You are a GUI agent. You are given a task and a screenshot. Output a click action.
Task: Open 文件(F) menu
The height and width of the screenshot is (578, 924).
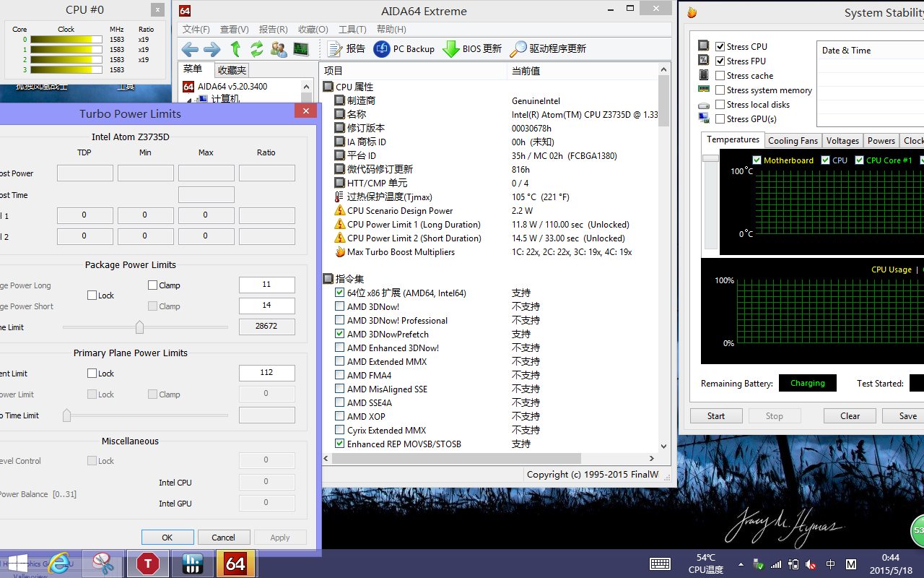tap(196, 30)
